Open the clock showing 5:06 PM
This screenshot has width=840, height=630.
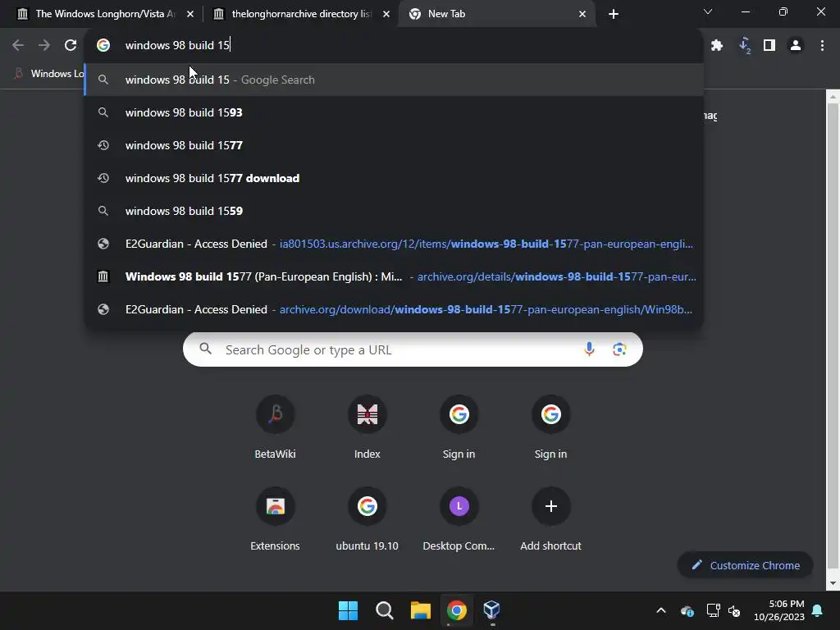pos(779,610)
